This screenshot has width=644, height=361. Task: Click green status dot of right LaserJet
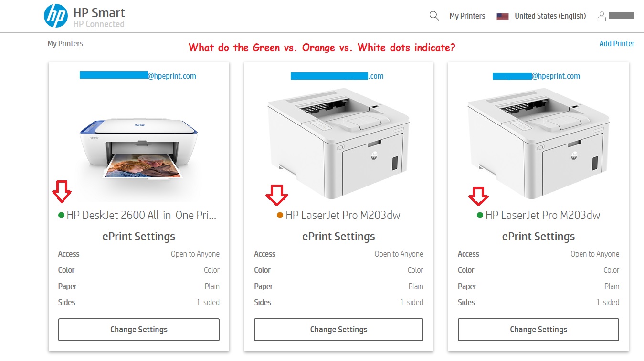tap(480, 215)
